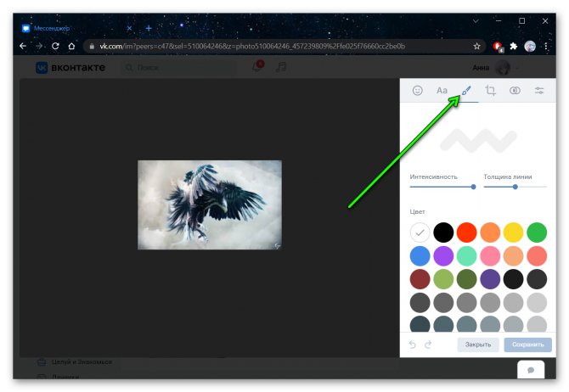Pick the pink color swatch

[x=490, y=255]
